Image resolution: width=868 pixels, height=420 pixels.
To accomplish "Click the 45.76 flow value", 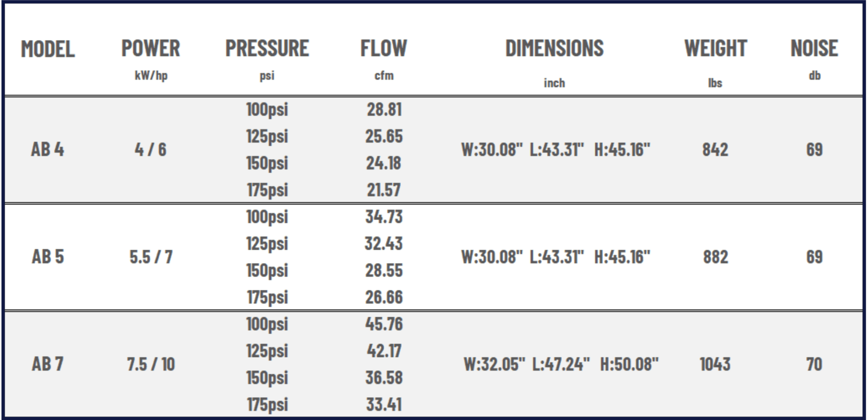I will pyautogui.click(x=384, y=324).
